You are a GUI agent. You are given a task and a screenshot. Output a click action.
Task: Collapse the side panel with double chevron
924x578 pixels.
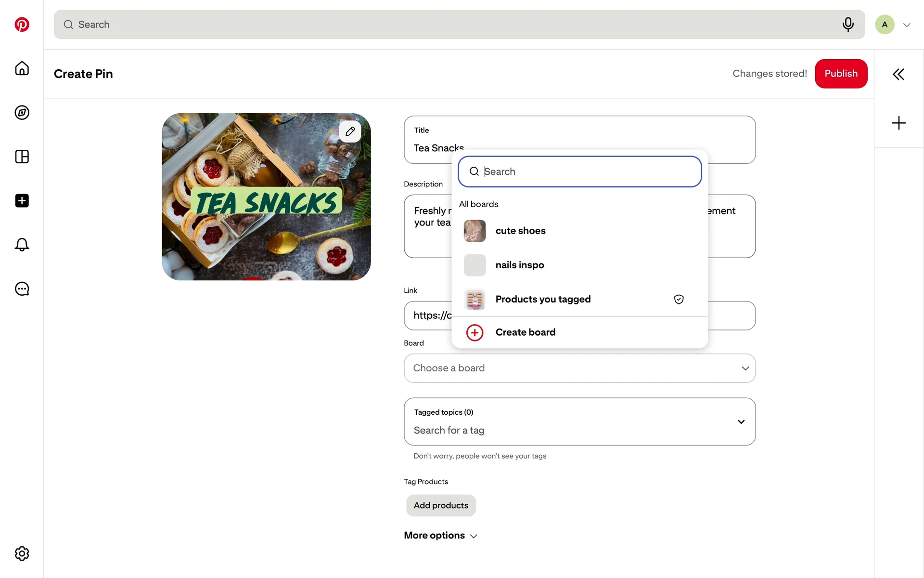tap(898, 74)
